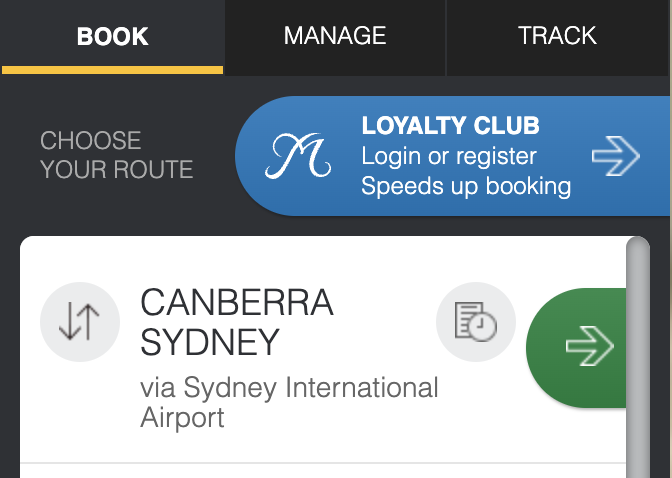Click the via Sydney International Airport text
The image size is (672, 478).
289,402
